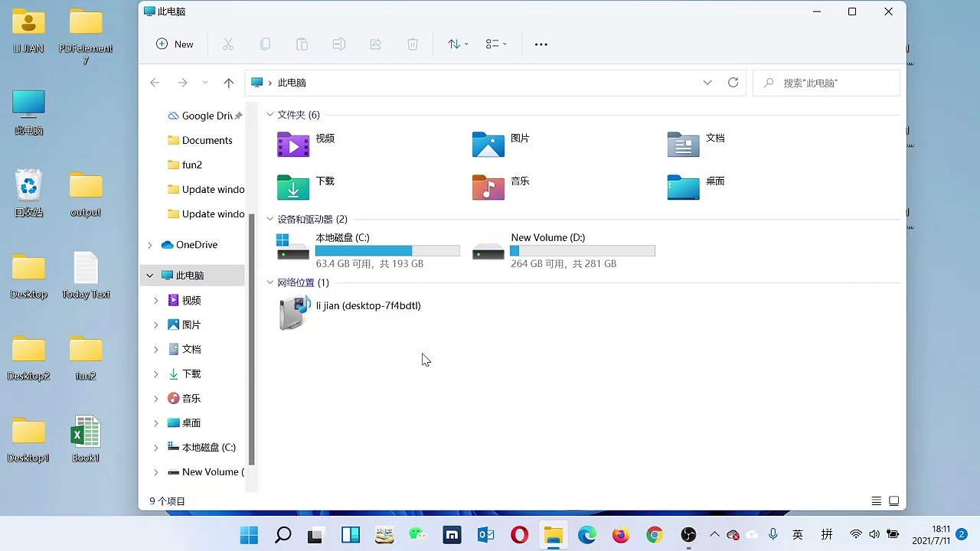Screen dimensions: 980x551
Task: Open Google Chrome from taskbar
Action: coord(654,535)
